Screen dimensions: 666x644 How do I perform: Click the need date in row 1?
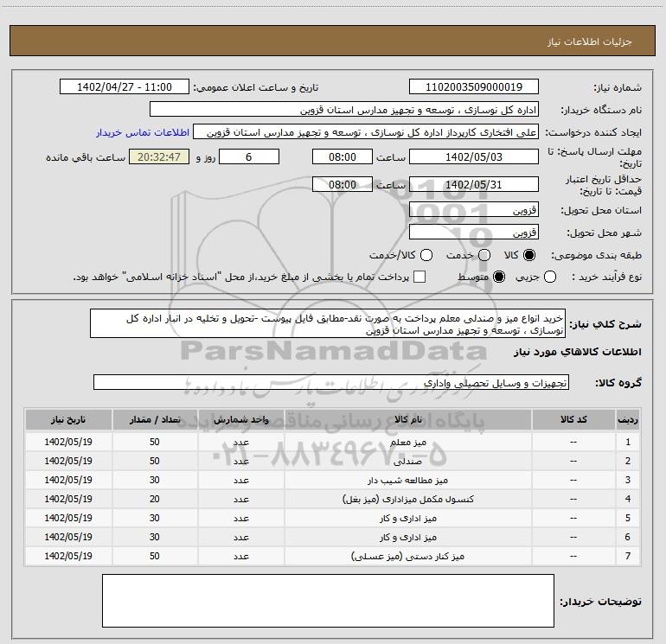[68, 442]
